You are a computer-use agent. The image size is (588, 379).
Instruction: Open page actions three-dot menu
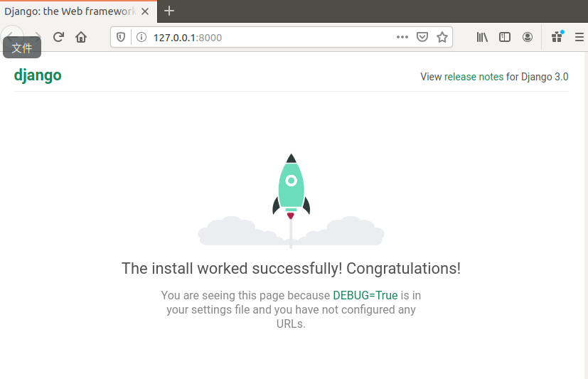402,37
